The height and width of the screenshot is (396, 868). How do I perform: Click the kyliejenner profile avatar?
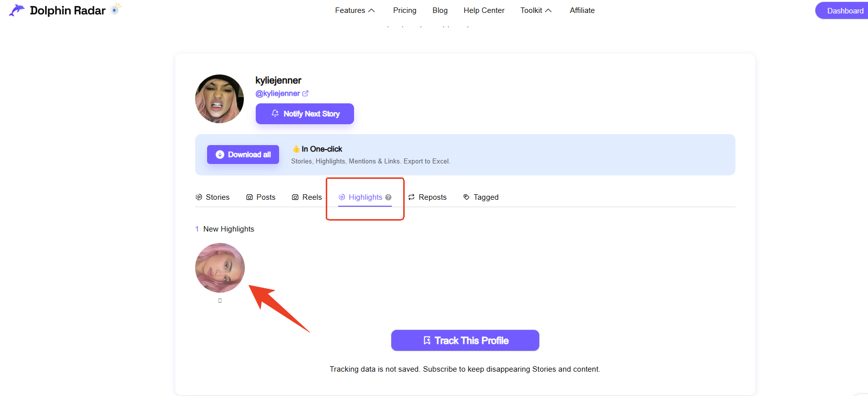(219, 99)
